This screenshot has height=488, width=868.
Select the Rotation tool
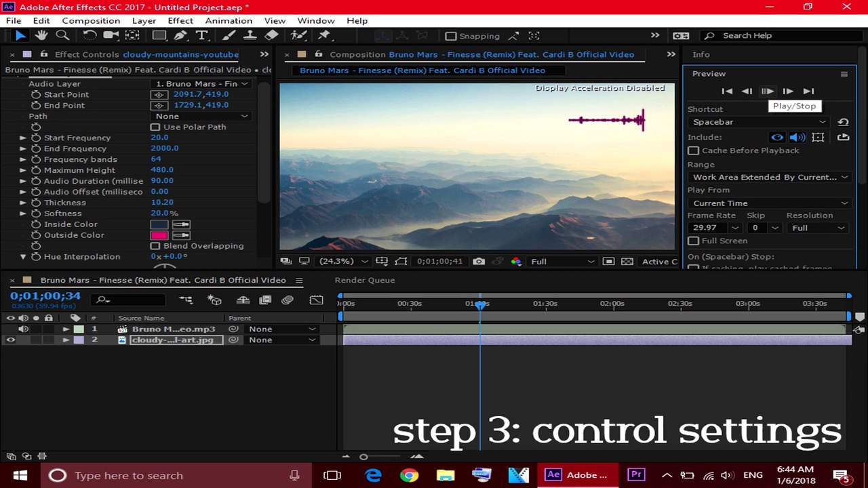coord(90,35)
